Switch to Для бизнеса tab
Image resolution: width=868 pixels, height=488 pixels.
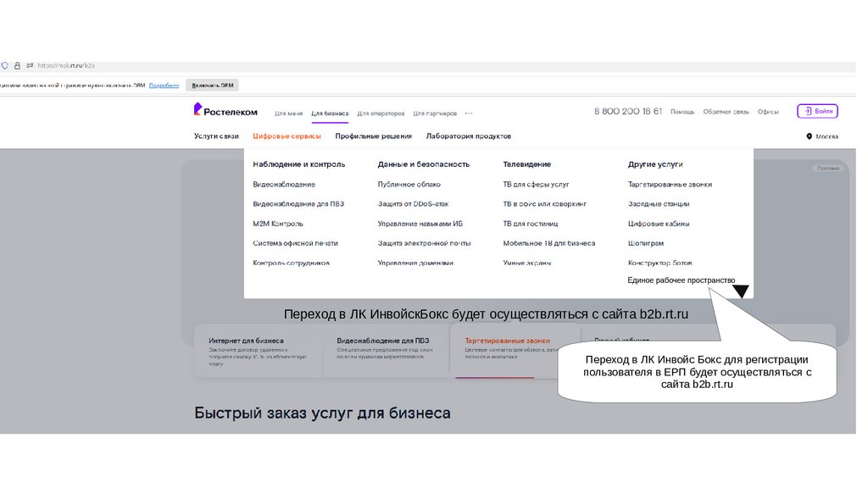coord(330,114)
